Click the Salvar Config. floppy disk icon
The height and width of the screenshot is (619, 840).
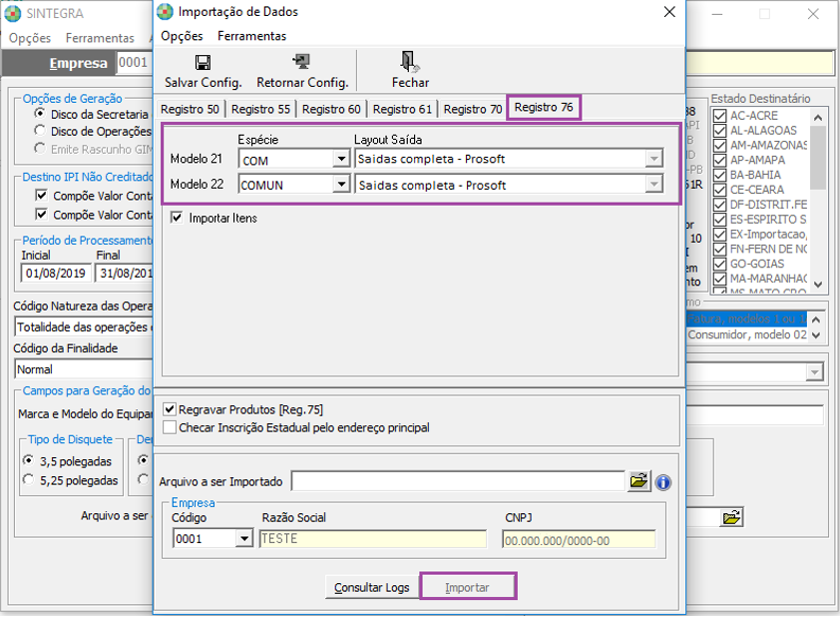point(203,62)
